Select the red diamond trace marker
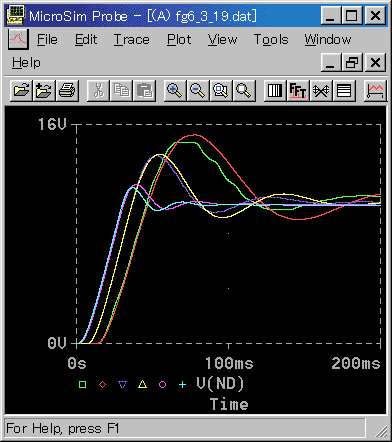Viewport: 392px width, 442px height. coord(102,384)
